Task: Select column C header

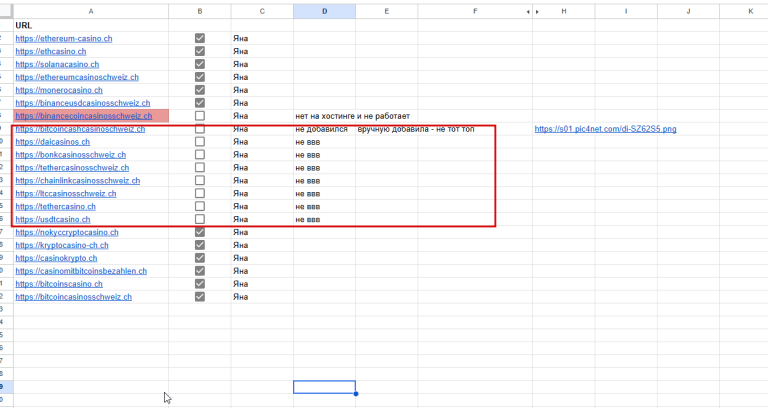Action: click(262, 11)
